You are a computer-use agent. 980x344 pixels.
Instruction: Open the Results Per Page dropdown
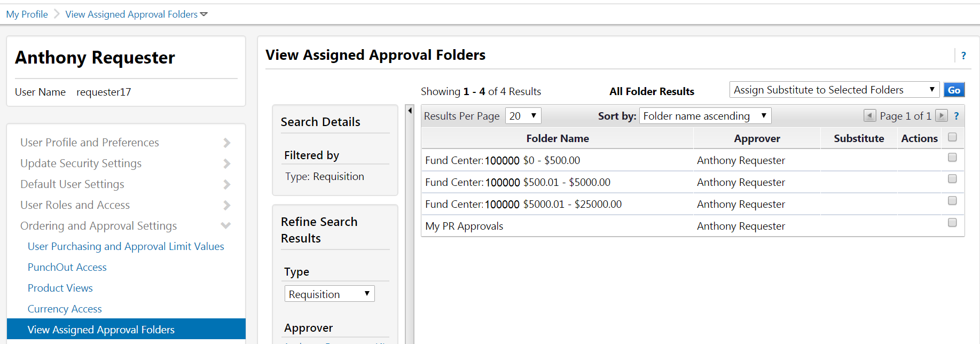pos(523,116)
